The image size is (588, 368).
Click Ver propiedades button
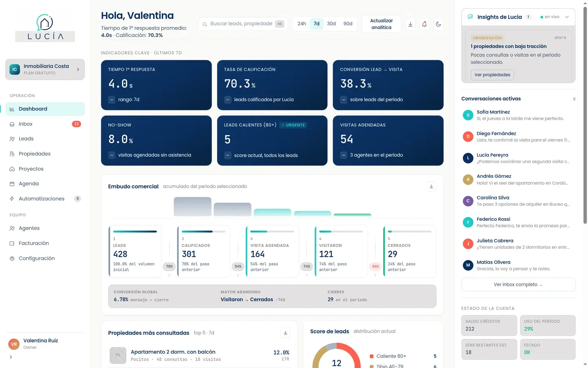[x=492, y=75]
